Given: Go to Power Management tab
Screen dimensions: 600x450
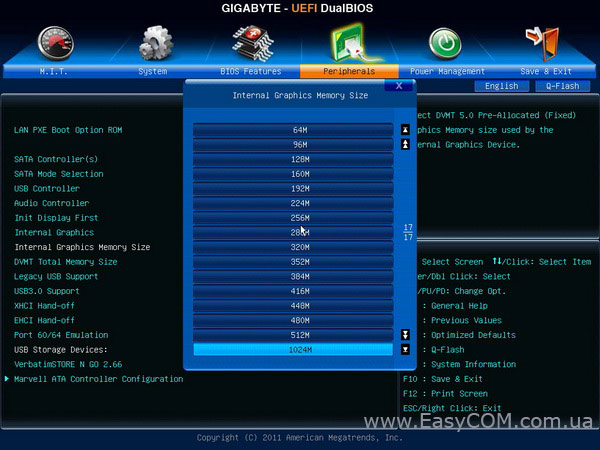Looking at the screenshot, I should point(447,71).
